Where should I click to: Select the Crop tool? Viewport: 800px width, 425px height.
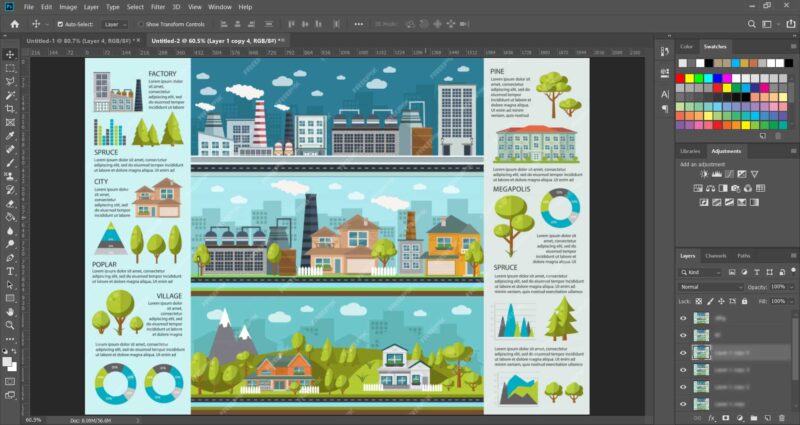pyautogui.click(x=10, y=108)
